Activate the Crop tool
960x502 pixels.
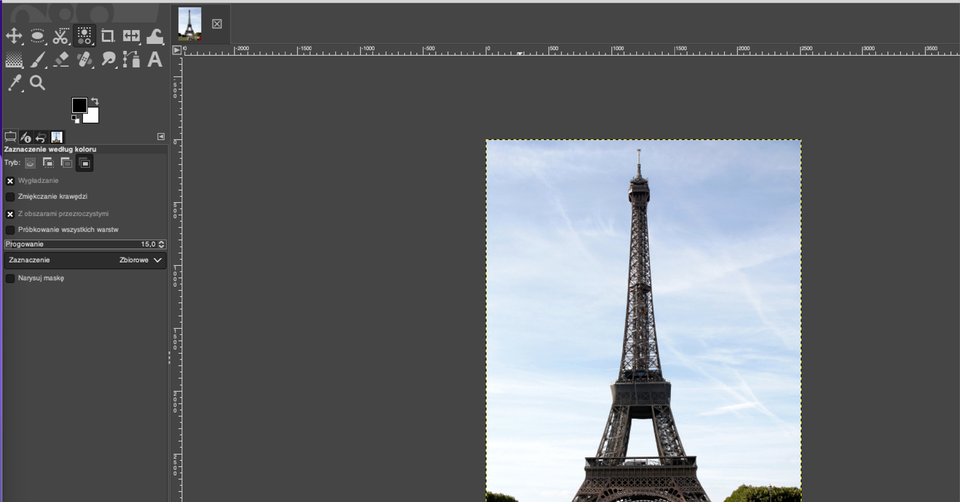pos(108,36)
